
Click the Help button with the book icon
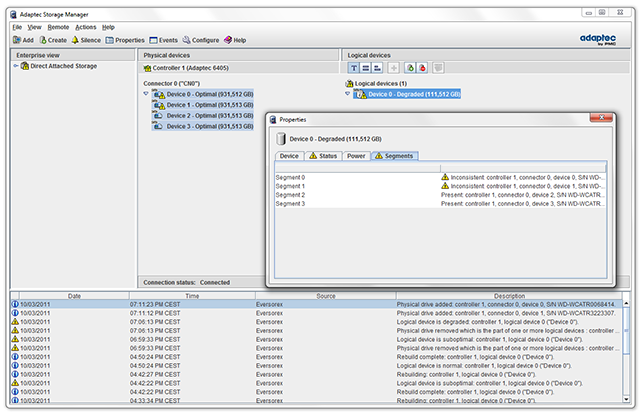coord(235,40)
